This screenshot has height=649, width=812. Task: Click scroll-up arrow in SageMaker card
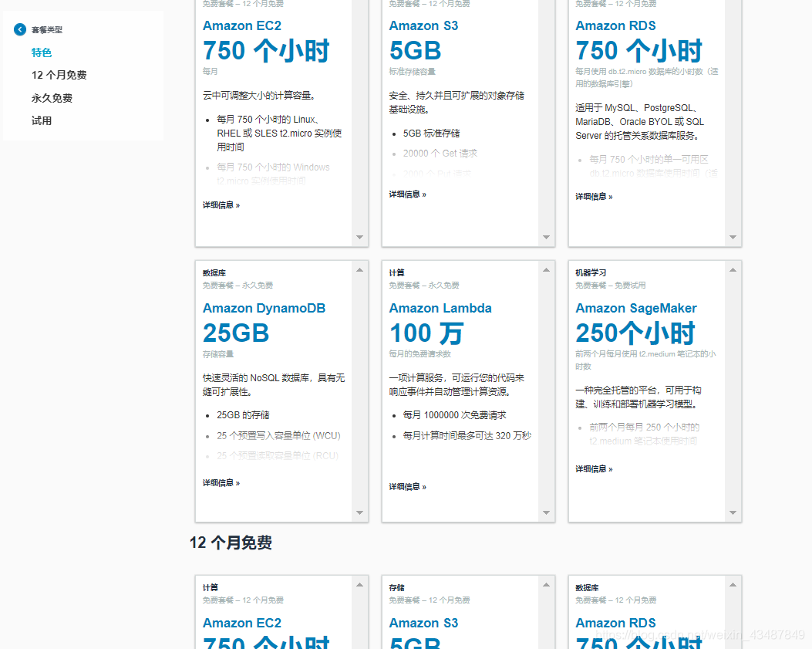point(733,270)
